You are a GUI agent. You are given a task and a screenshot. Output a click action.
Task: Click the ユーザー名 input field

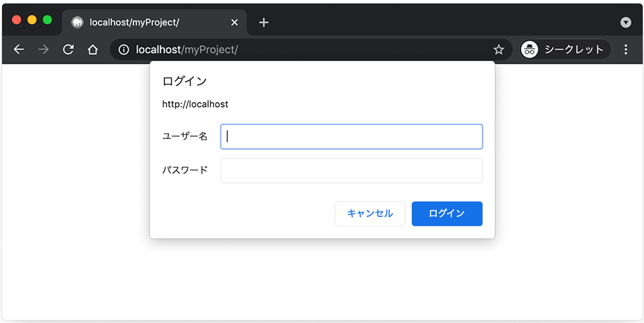click(x=352, y=136)
